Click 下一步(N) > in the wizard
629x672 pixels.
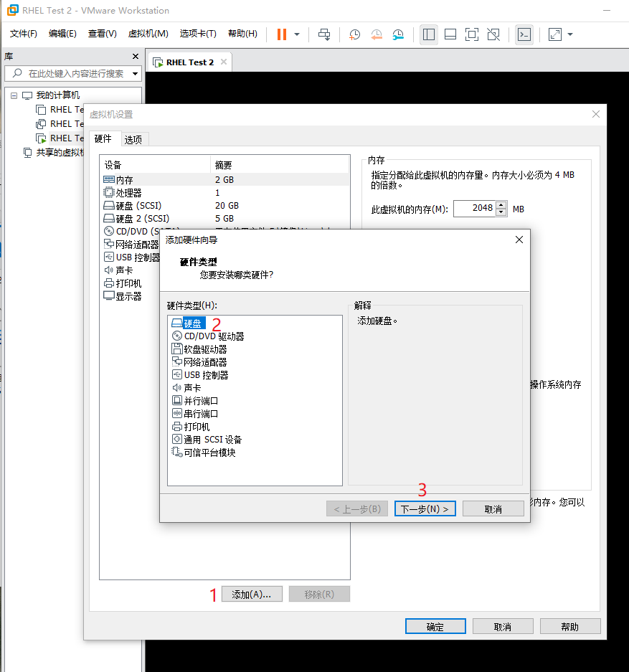(x=425, y=508)
